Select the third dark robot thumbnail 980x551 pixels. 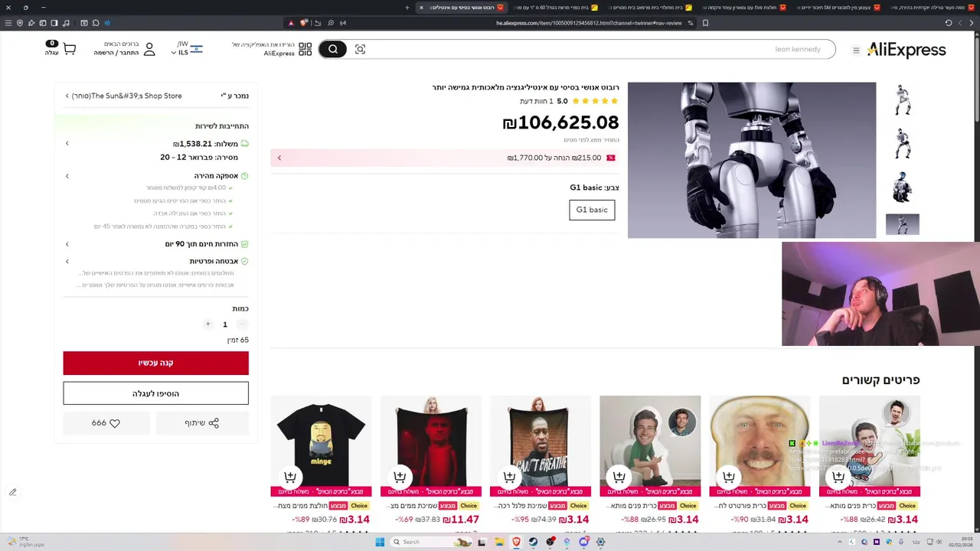[x=903, y=187]
